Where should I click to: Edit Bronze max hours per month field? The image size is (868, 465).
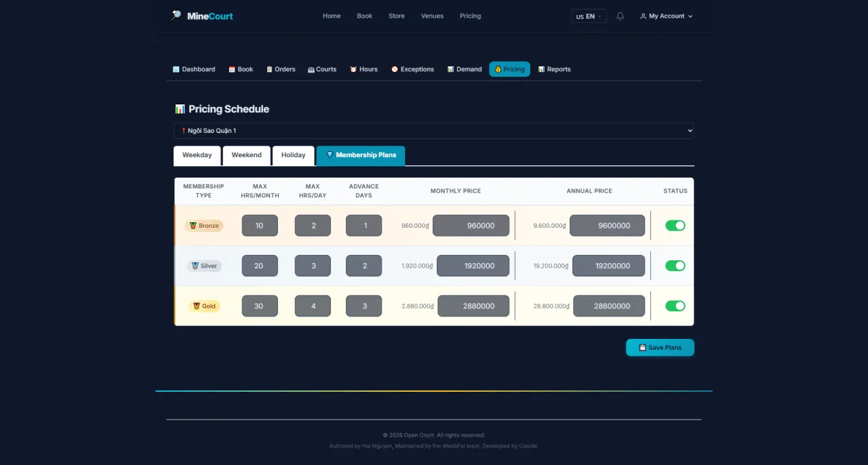coord(260,226)
